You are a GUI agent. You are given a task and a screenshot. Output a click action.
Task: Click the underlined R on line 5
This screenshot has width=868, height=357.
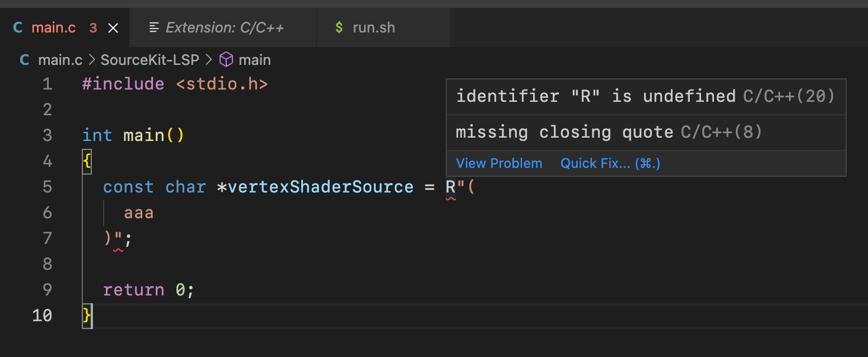(451, 187)
